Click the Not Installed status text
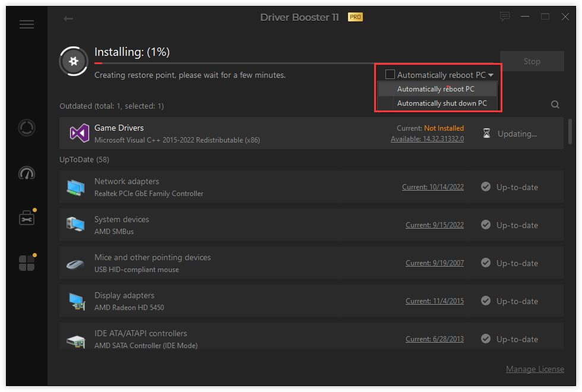This screenshot has width=582, height=392. tap(444, 128)
